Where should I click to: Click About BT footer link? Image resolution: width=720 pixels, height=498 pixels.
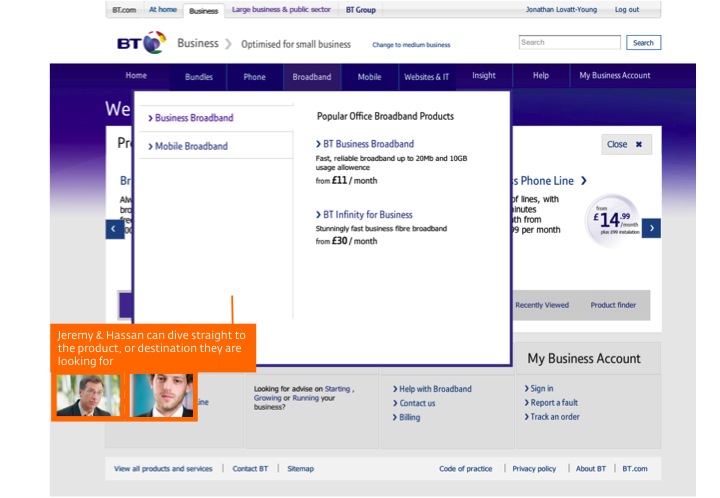click(591, 469)
